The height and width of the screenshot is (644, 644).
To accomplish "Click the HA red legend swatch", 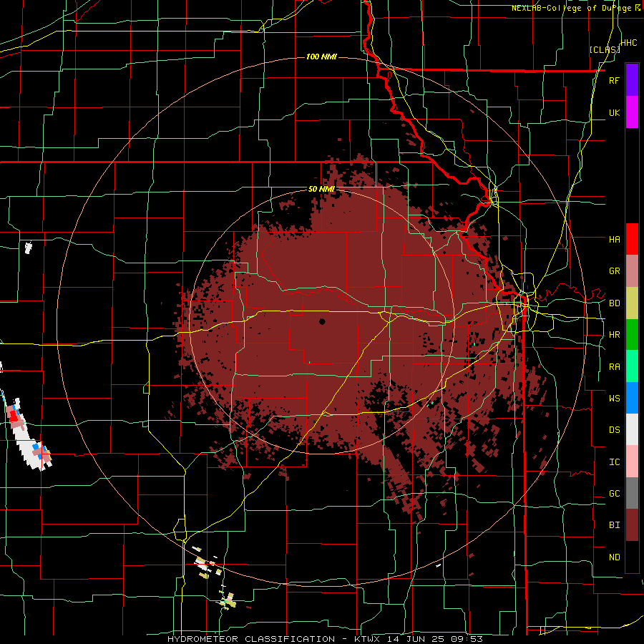I will point(632,239).
